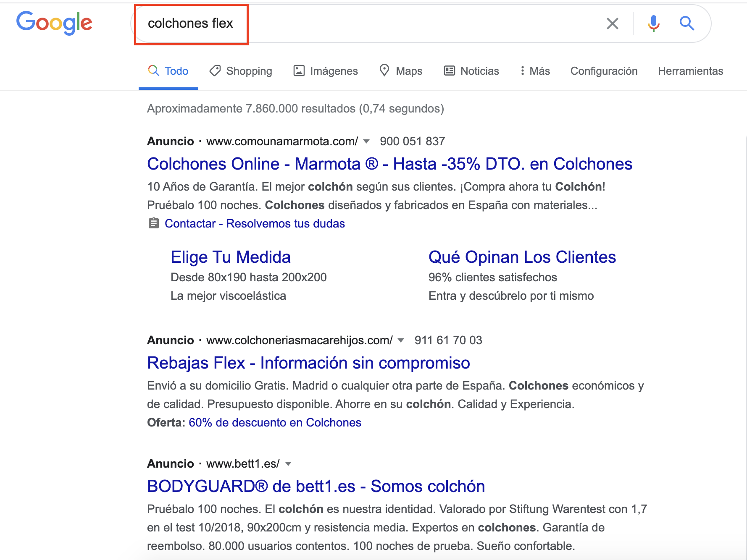Open 'Qué Opinan Los Clientes' sitelink
The image size is (747, 560).
pos(522,257)
